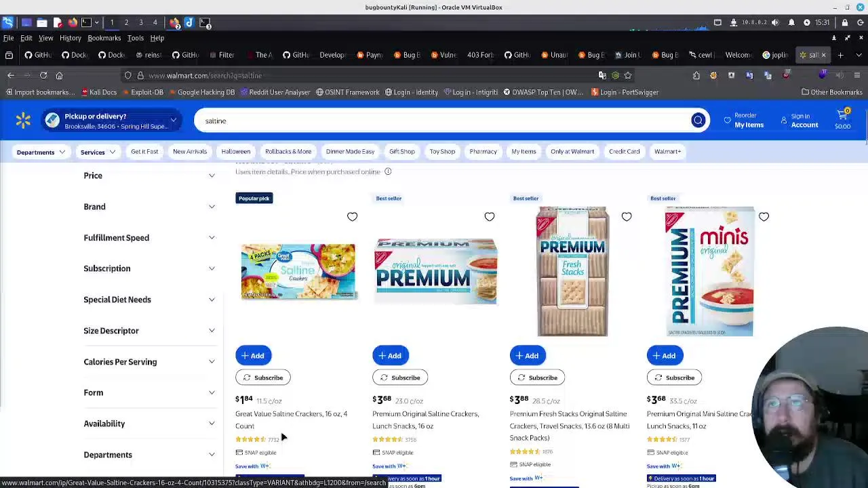Bookmark page with the star icon
The image size is (868, 488).
click(628, 75)
